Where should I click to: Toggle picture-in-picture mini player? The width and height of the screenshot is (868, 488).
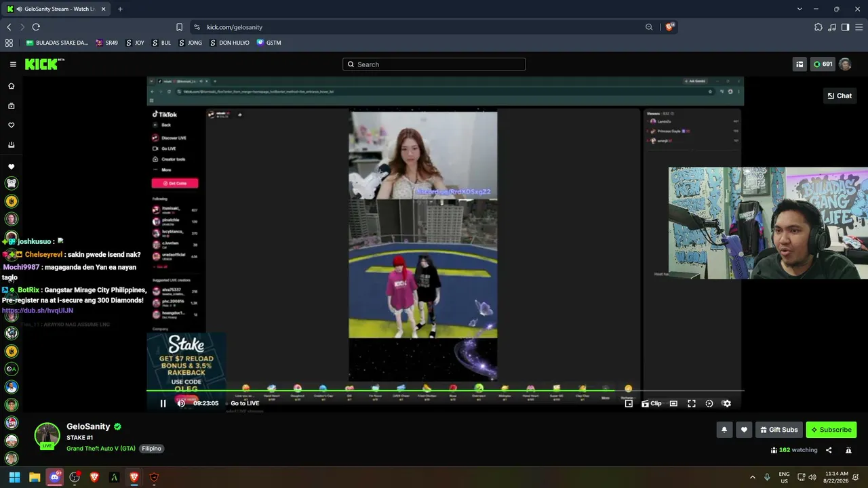[629, 403]
